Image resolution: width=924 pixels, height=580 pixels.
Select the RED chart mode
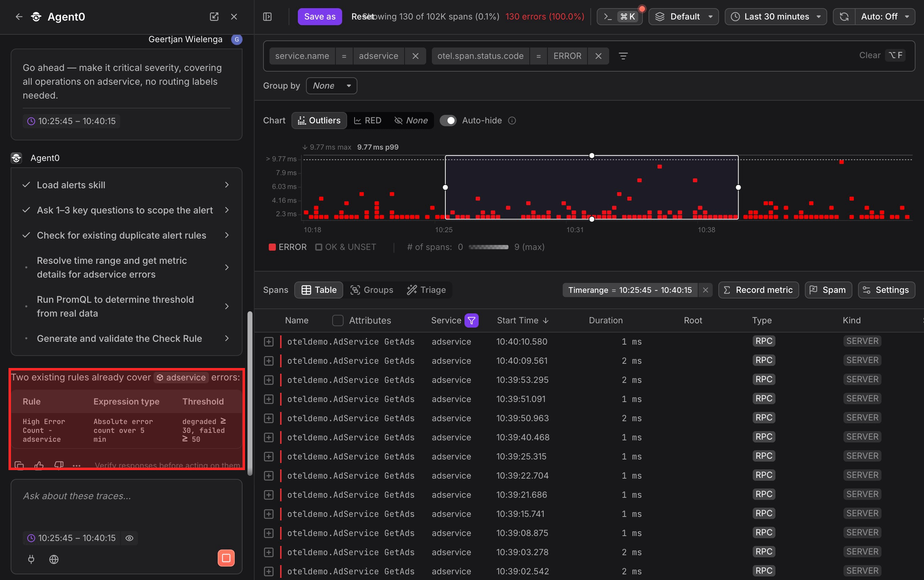pyautogui.click(x=367, y=121)
